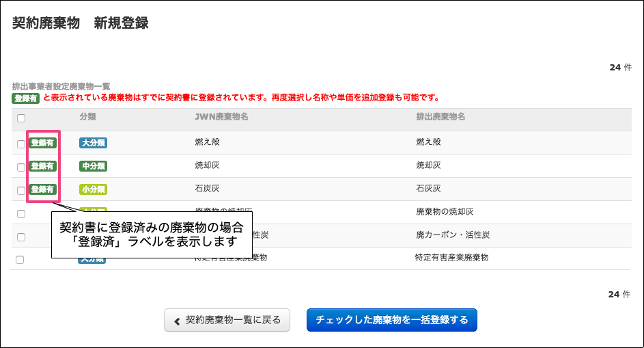Tick the checkbox for the 石炭灰 row
The width and height of the screenshot is (644, 348).
[20, 190]
